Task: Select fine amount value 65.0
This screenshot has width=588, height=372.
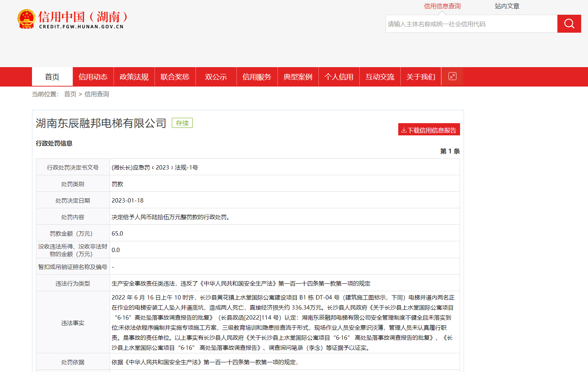Action: tap(117, 233)
